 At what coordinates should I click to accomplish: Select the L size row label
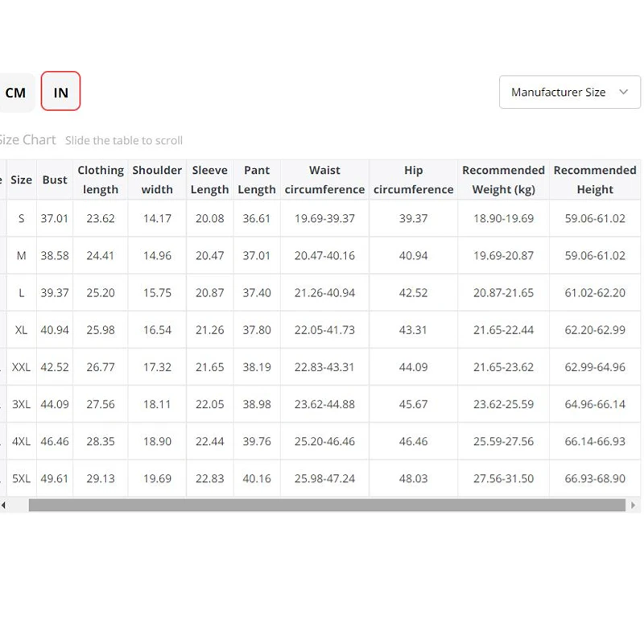click(x=22, y=293)
